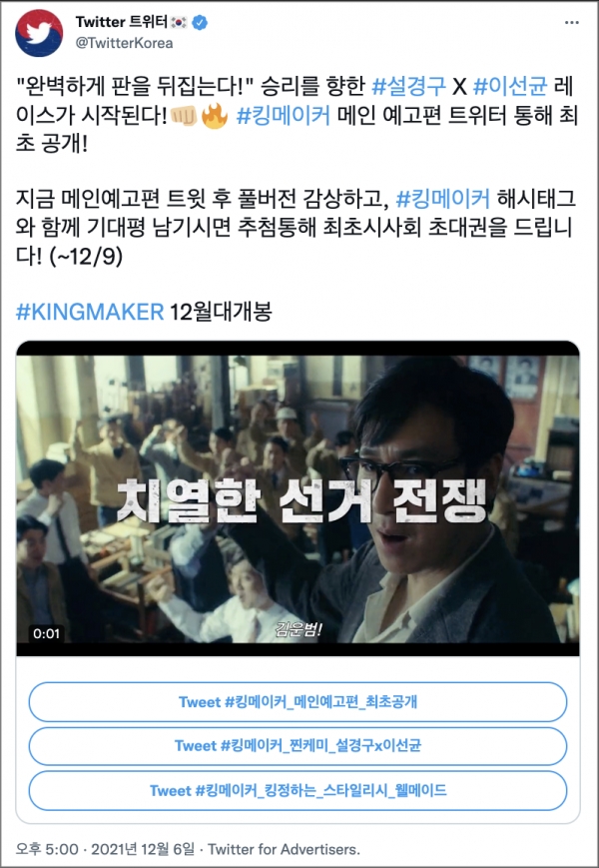599x868 pixels.
Task: Click the Twitter for Advertisers source link
Action: (x=284, y=849)
